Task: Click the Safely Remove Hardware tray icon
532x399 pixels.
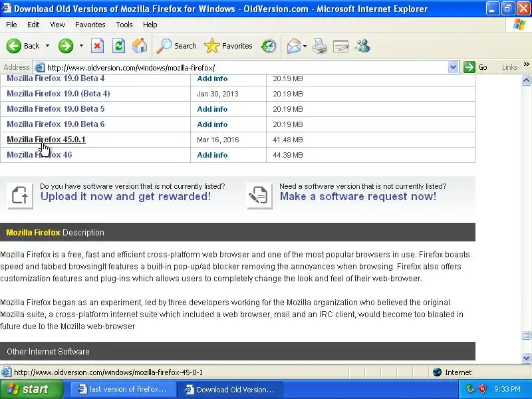Action: [470, 389]
